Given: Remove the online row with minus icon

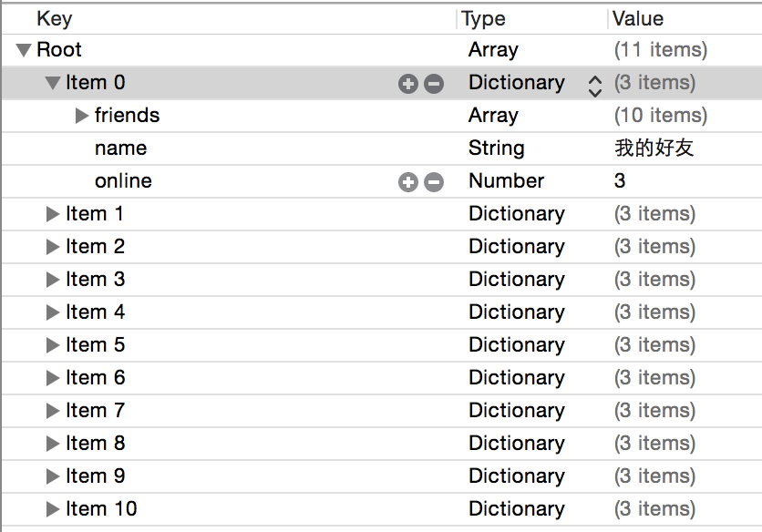Looking at the screenshot, I should click(434, 182).
